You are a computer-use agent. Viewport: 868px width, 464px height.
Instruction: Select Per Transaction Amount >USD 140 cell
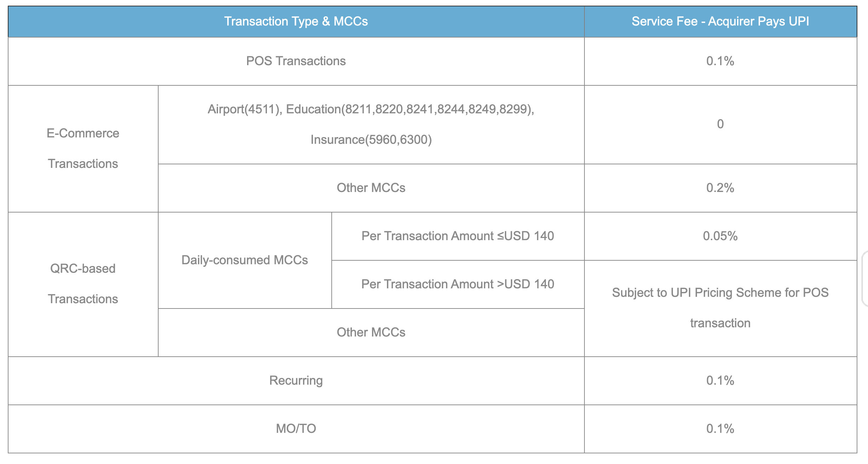pyautogui.click(x=458, y=284)
